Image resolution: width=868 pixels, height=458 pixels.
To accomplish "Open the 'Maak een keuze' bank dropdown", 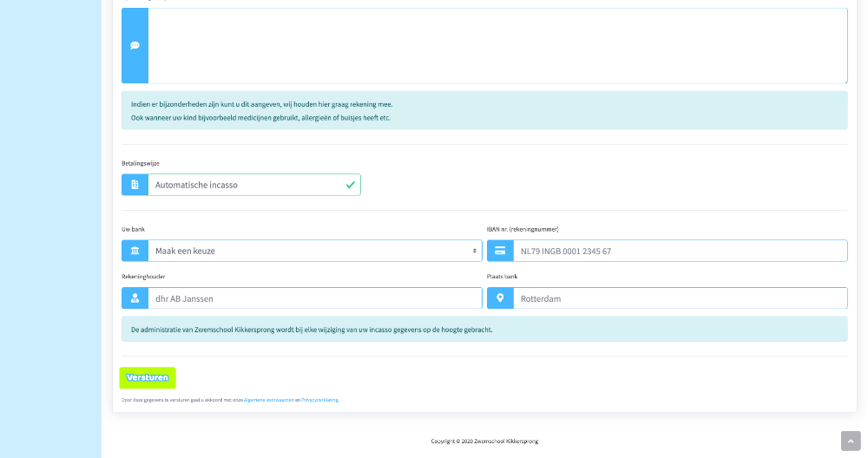I will [312, 251].
